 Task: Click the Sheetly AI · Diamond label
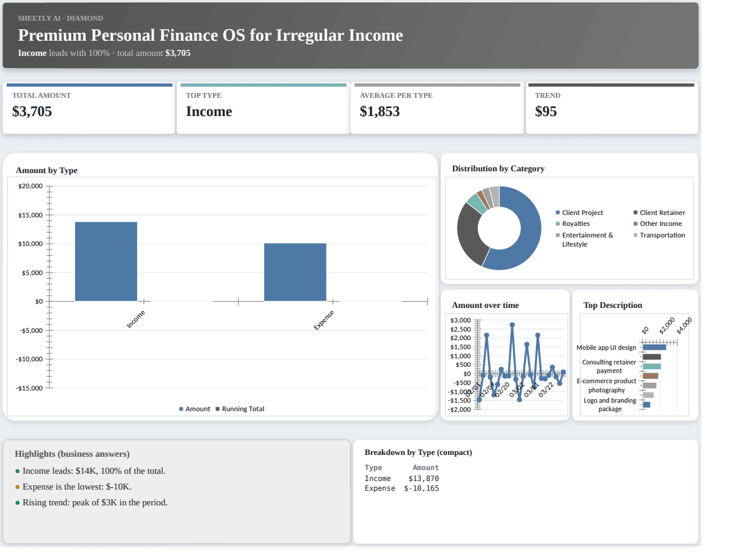pos(61,18)
